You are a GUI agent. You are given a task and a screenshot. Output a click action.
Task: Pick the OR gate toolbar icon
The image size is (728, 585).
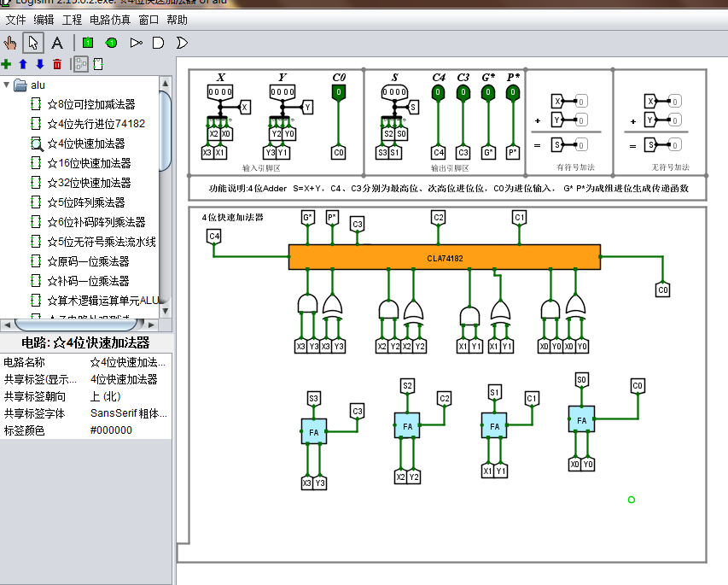tap(182, 44)
